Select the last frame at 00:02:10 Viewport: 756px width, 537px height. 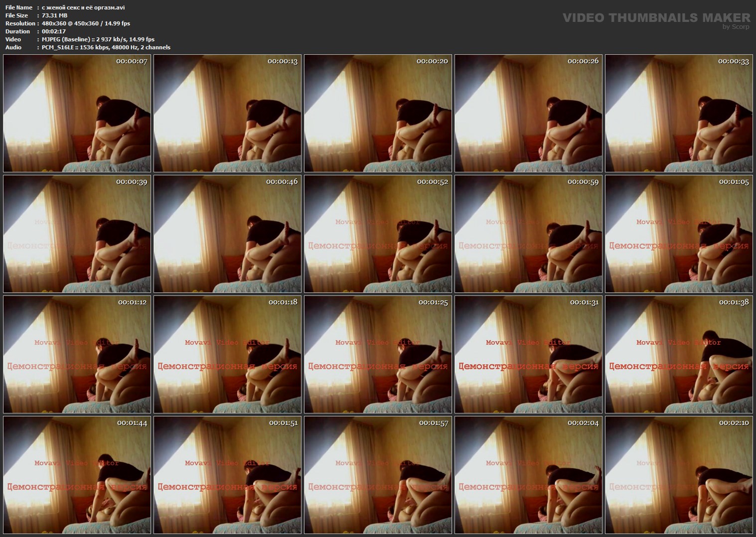[x=679, y=475]
